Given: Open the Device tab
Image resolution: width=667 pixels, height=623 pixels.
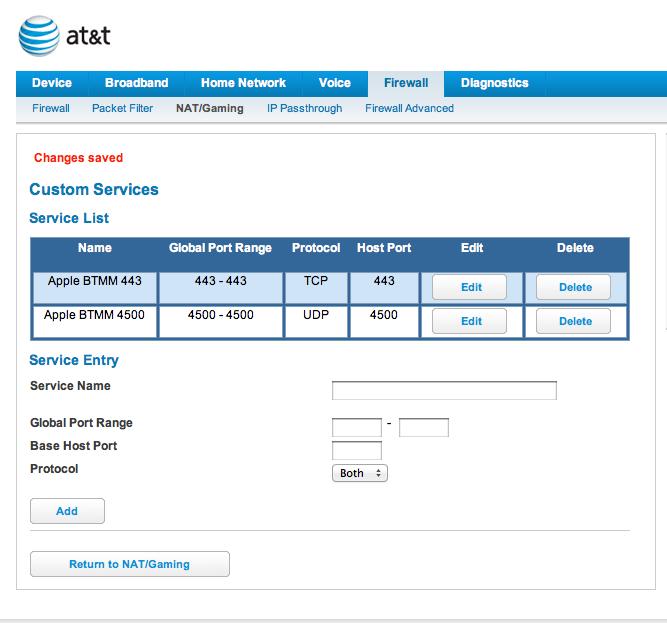Looking at the screenshot, I should coord(52,83).
